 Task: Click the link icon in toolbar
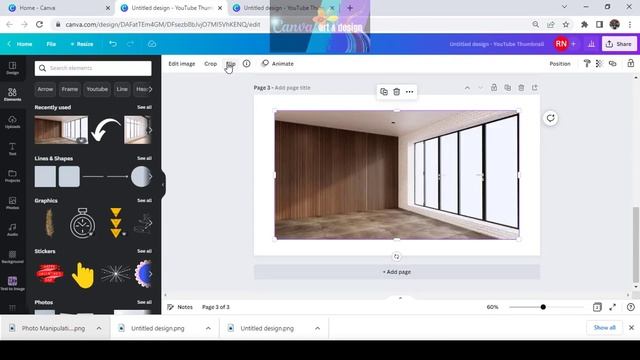click(612, 63)
